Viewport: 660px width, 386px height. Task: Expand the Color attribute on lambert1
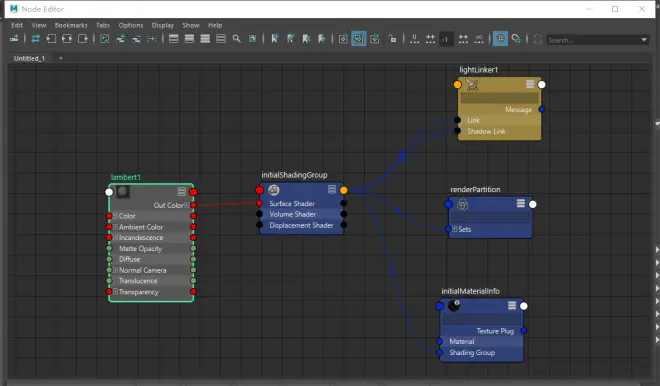point(115,216)
